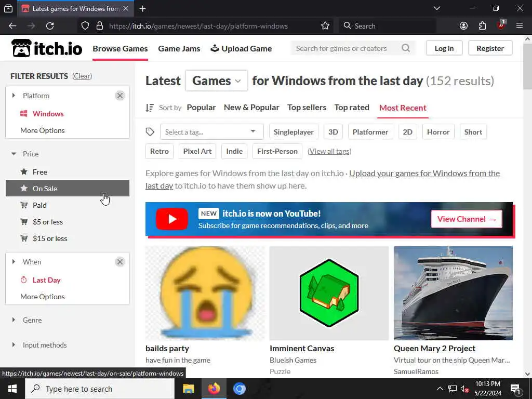Click the muted volume tray icon
The image size is (532, 399).
click(x=464, y=389)
